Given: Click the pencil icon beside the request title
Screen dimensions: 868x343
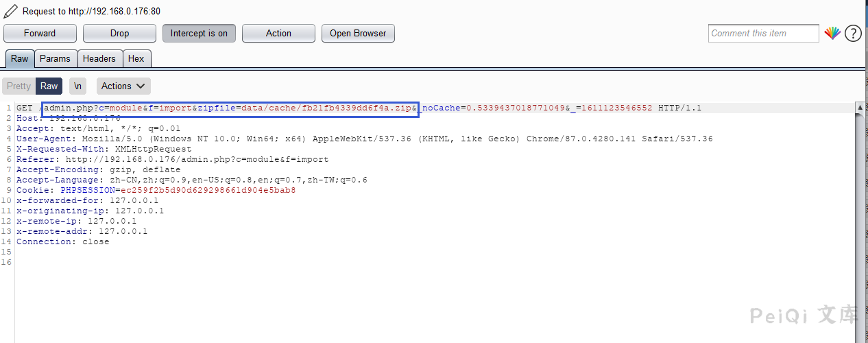Looking at the screenshot, I should coord(10,12).
